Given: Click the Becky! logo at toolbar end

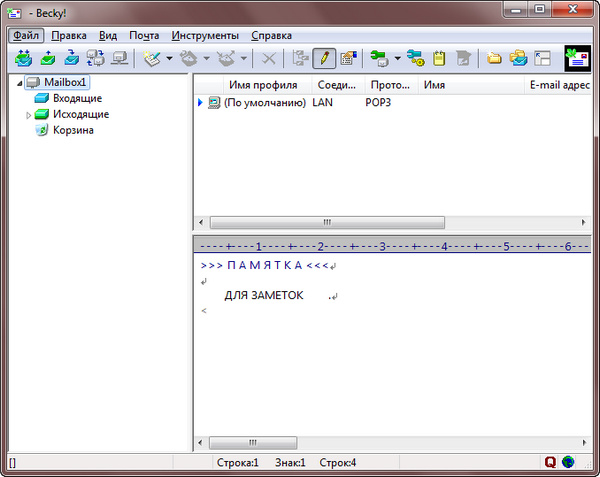Looking at the screenshot, I should (578, 59).
